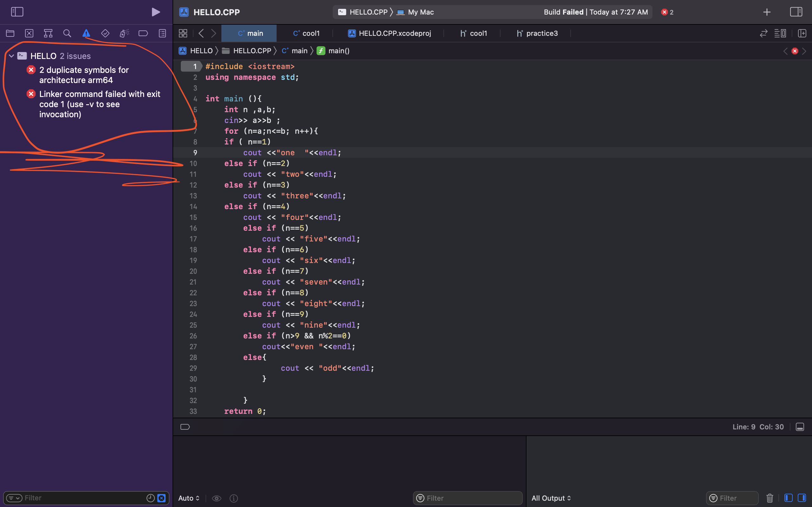Open the Project navigator folder icon
Viewport: 812px width, 507px height.
point(10,33)
